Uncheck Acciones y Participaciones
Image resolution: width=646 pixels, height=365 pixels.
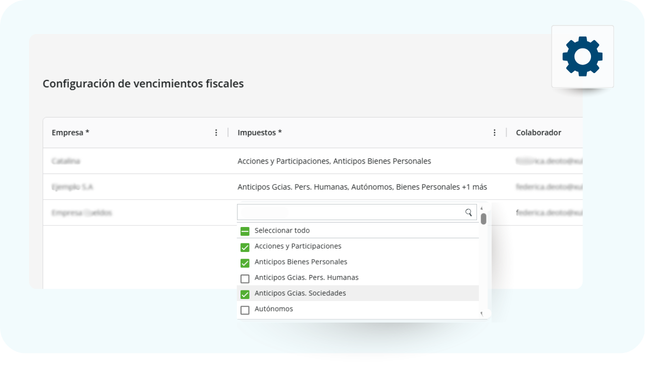(x=245, y=247)
